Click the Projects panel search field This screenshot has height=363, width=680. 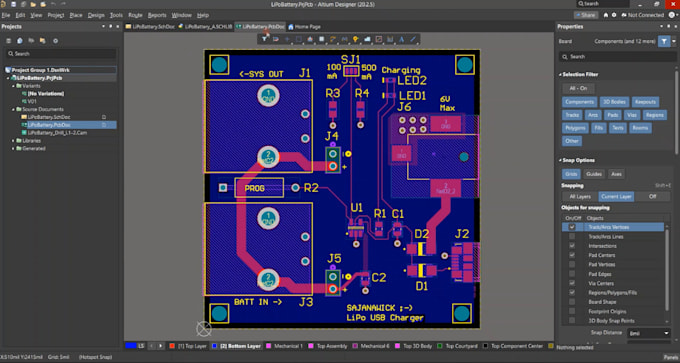tap(61, 54)
